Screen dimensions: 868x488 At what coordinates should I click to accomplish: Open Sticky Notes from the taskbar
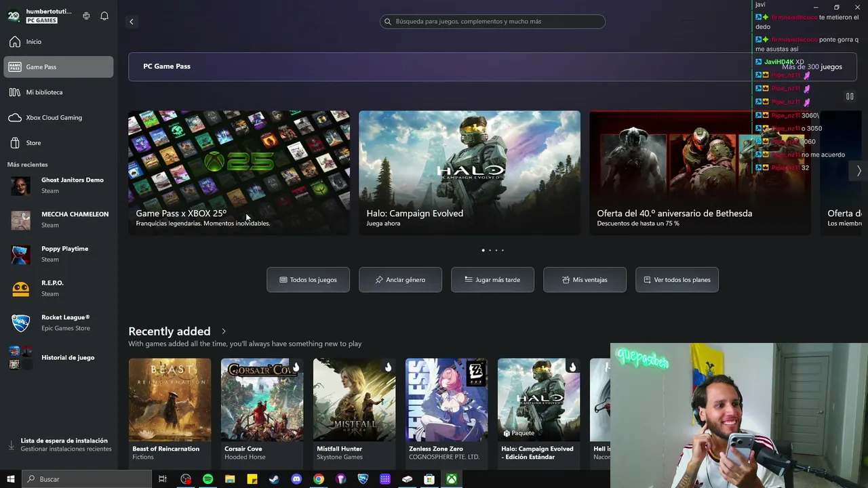tap(252, 479)
